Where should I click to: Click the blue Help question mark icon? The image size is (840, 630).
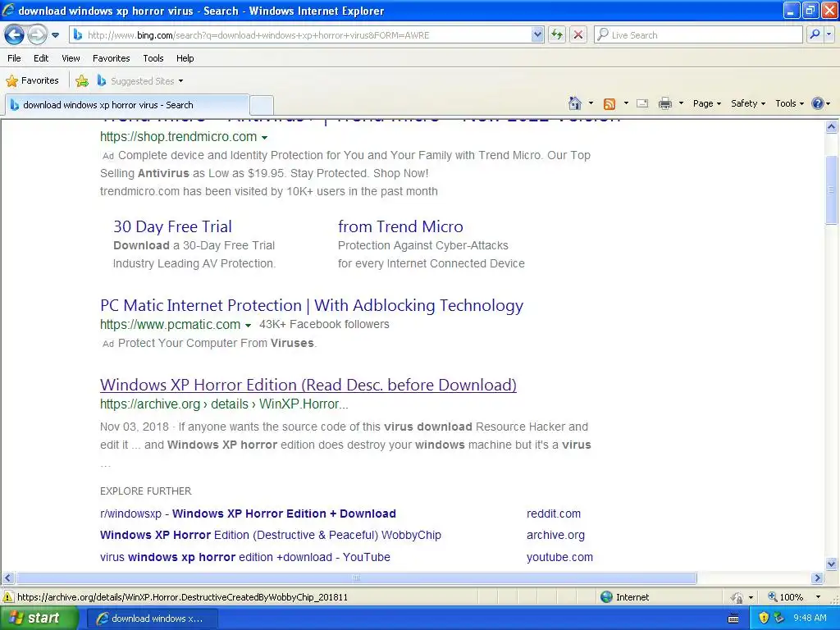pos(818,103)
